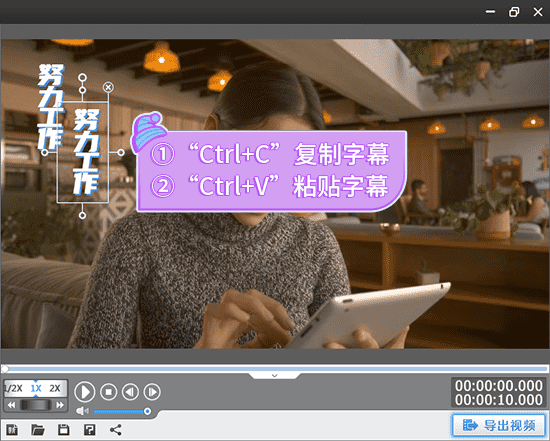Click the share icon

tap(116, 430)
